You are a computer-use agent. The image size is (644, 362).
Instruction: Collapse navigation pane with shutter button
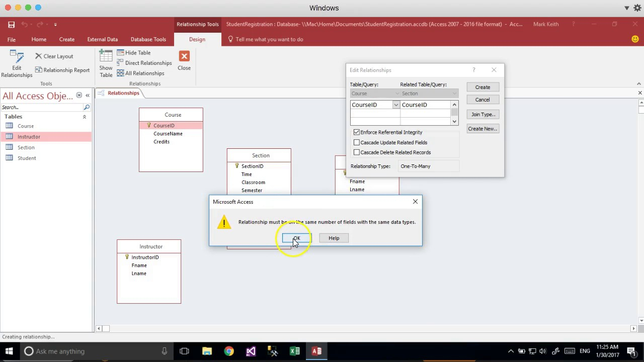(x=88, y=96)
